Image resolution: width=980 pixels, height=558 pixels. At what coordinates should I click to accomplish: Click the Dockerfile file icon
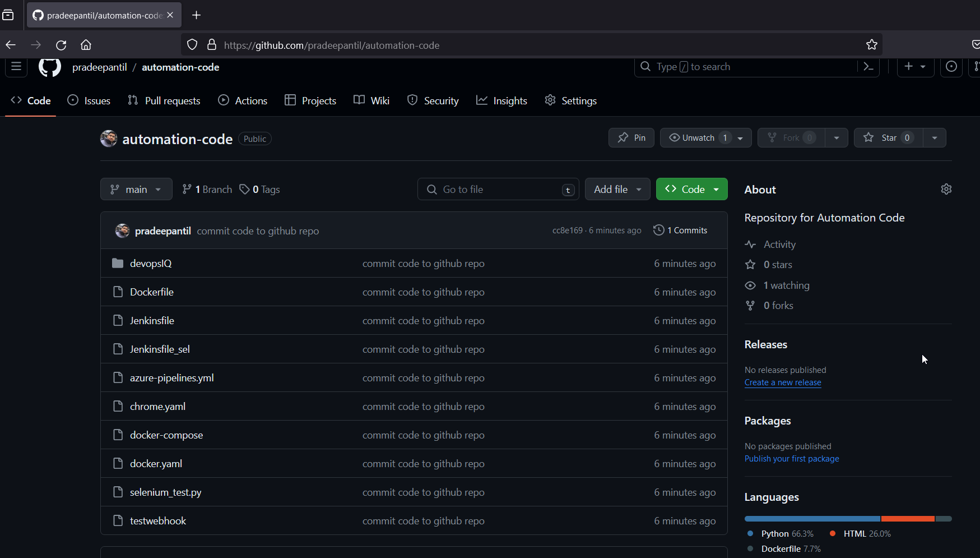coord(118,292)
